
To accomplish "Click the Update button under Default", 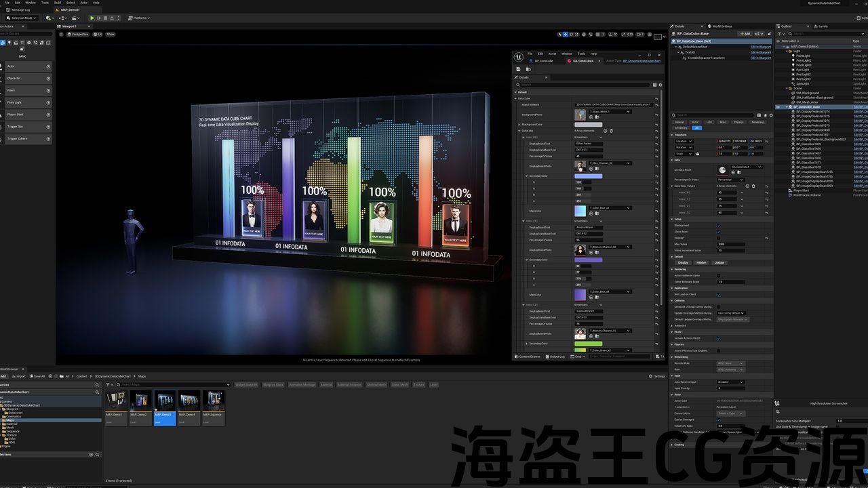I will (x=719, y=262).
